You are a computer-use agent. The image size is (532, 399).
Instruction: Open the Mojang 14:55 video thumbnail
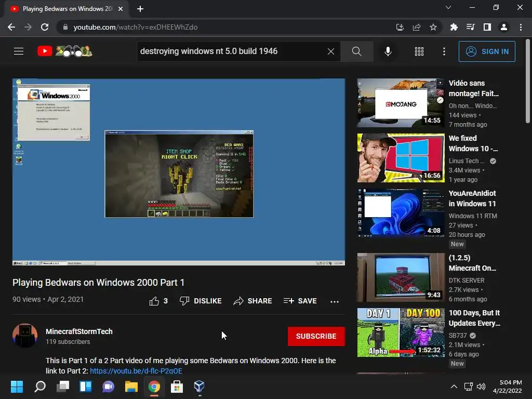[x=401, y=103]
